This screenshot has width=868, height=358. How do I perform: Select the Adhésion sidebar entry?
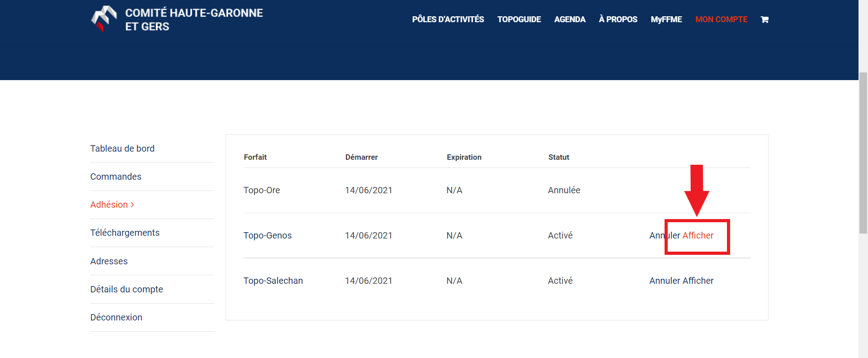(x=109, y=205)
